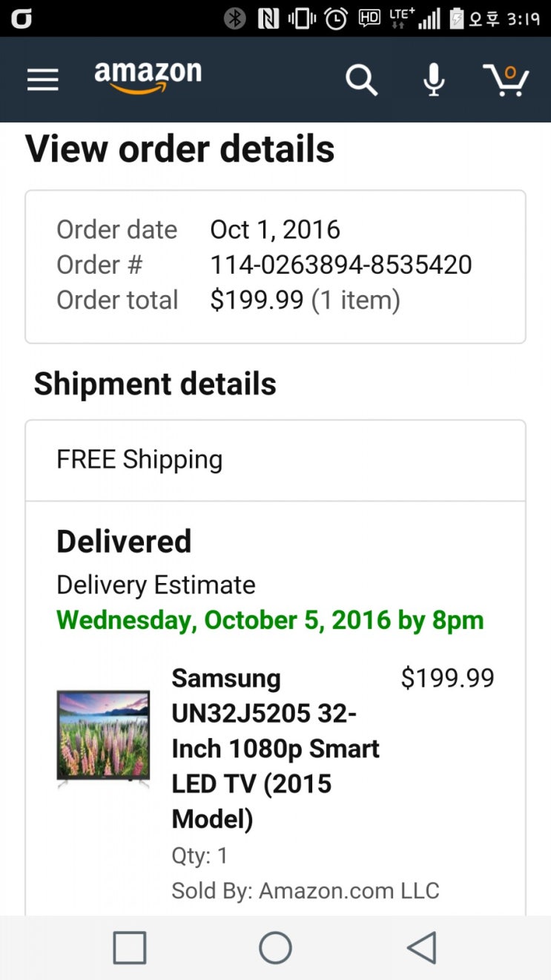Open Samsung UN32J5205 product title link
Screen dimensions: 551x980
pyautogui.click(x=275, y=748)
